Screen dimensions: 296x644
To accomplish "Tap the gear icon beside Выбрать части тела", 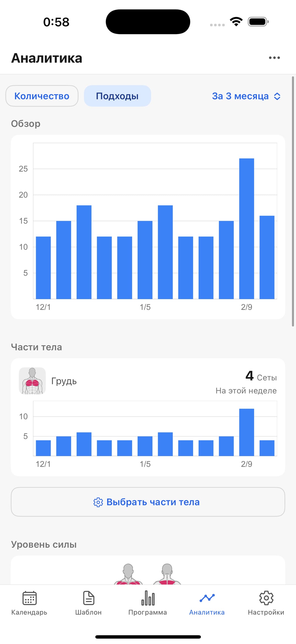I will 98,502.
